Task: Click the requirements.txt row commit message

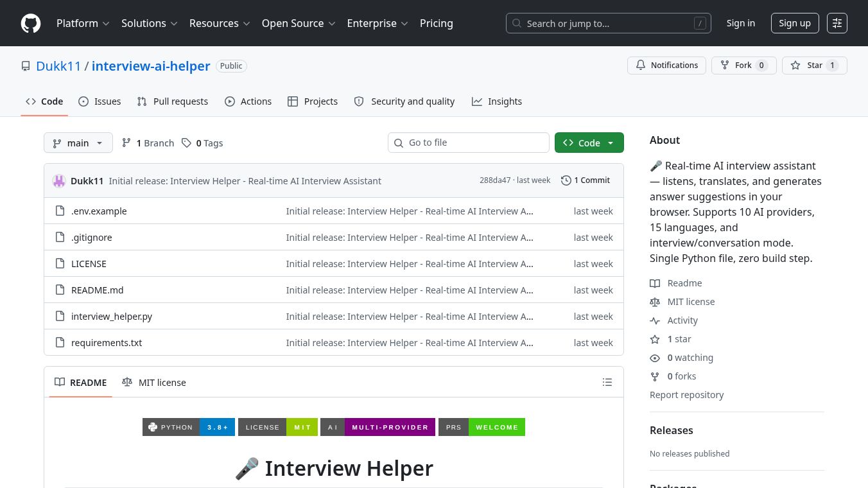Action: [410, 343]
